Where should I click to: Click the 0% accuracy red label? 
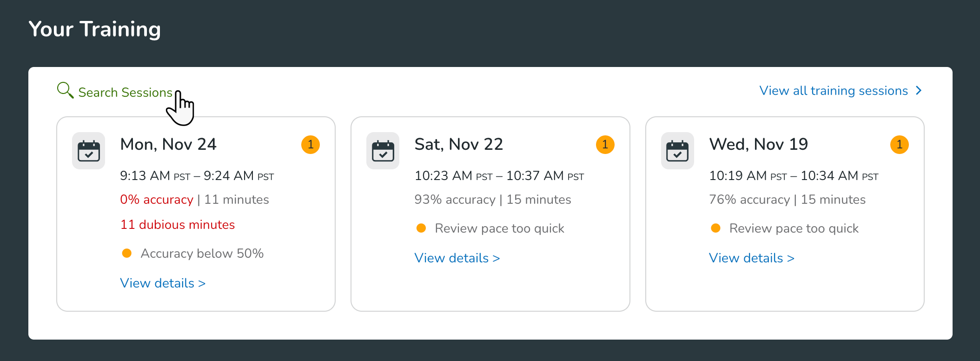156,200
